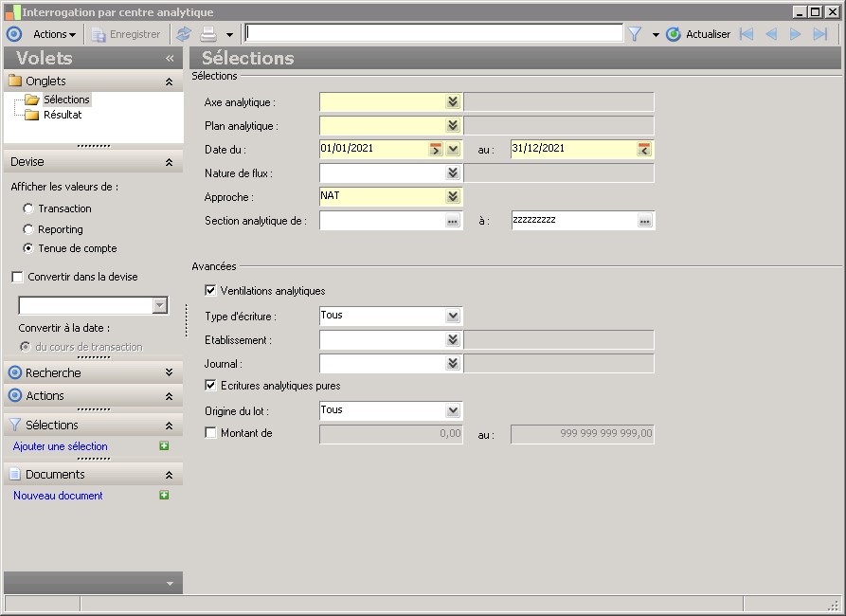Click the Actualiser button

tap(698, 34)
